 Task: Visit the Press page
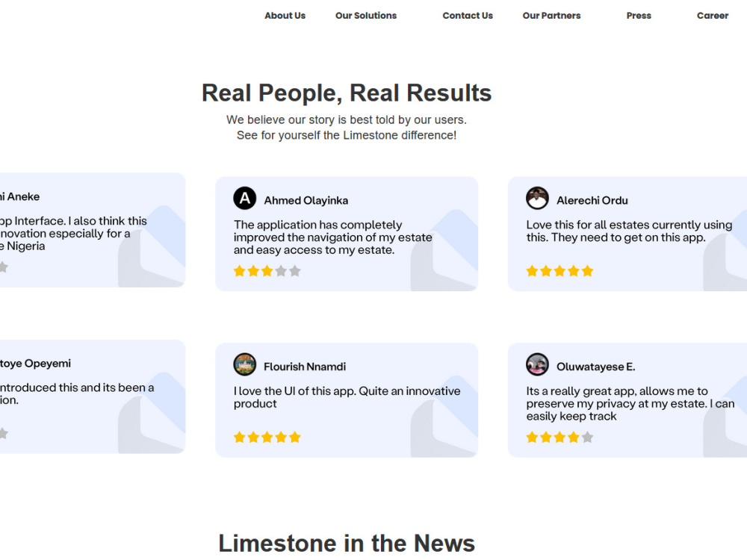coord(639,16)
